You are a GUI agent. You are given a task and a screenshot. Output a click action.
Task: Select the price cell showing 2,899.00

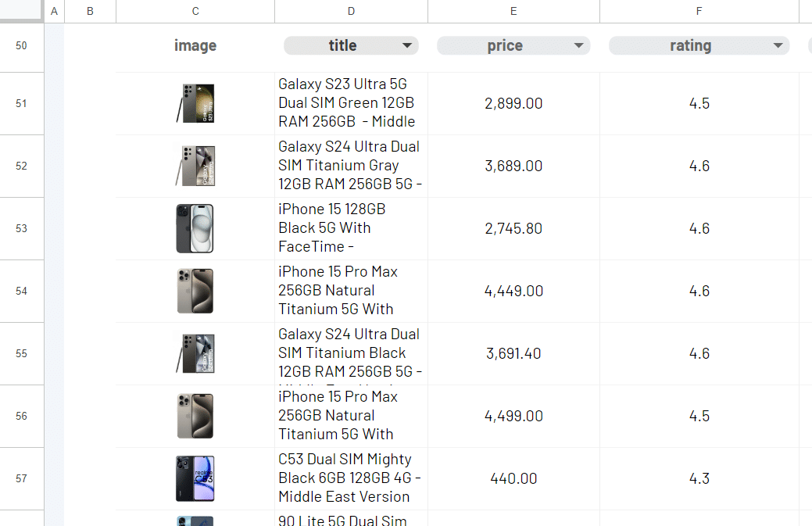[513, 103]
